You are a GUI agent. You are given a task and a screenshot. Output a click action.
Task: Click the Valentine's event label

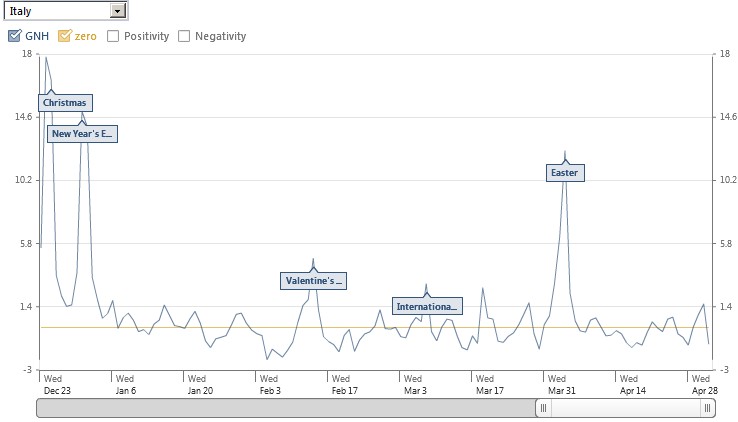click(x=314, y=281)
